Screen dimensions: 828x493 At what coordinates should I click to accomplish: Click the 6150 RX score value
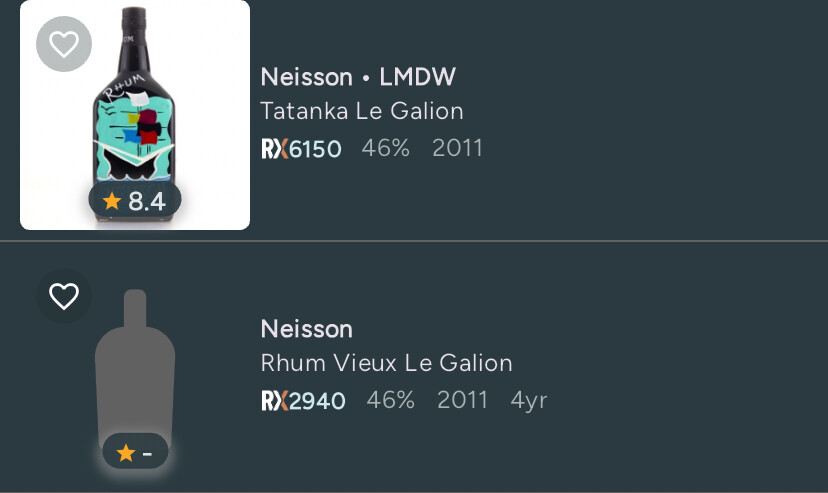[x=316, y=149]
